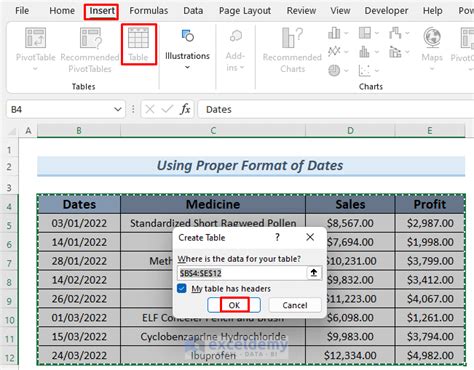The image size is (474, 370).
Task: Insert a Table from the ribbon
Action: coord(139,44)
